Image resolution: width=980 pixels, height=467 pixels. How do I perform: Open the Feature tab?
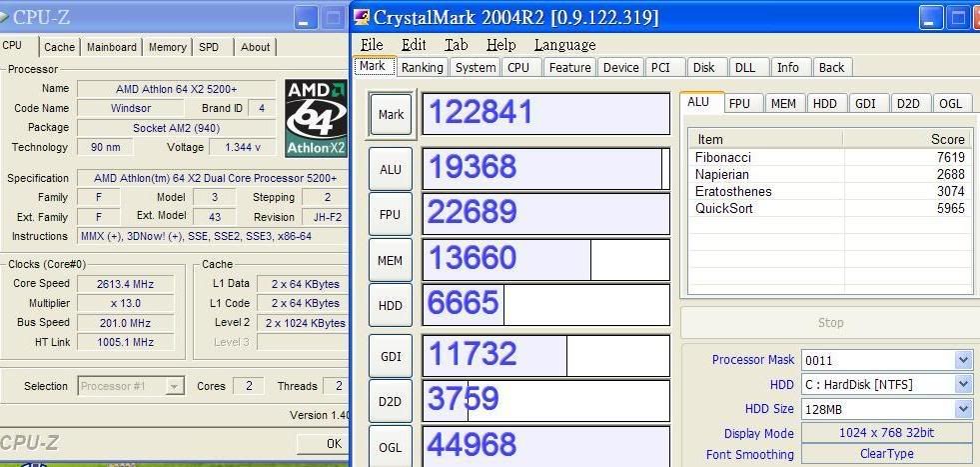tap(570, 68)
